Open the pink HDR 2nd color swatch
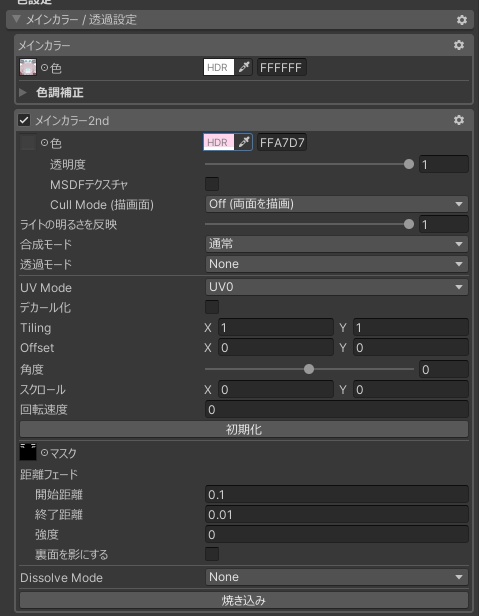The height and width of the screenshot is (616, 479). pyautogui.click(x=219, y=142)
